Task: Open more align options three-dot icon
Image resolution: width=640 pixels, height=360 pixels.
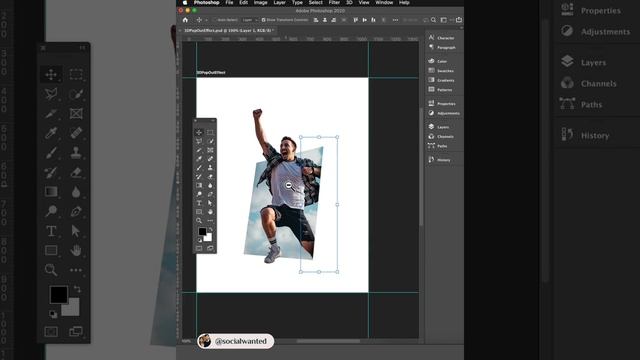Action: coord(395,20)
